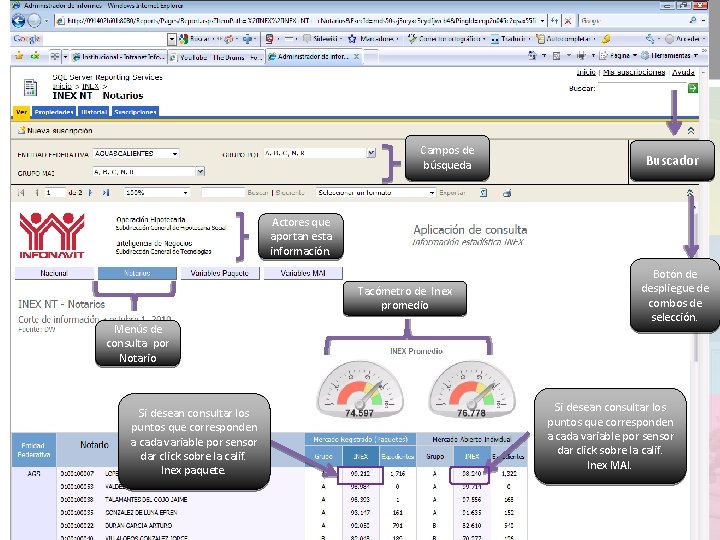
Task: Open the Herramientas menu in command bar
Action: coord(669,56)
